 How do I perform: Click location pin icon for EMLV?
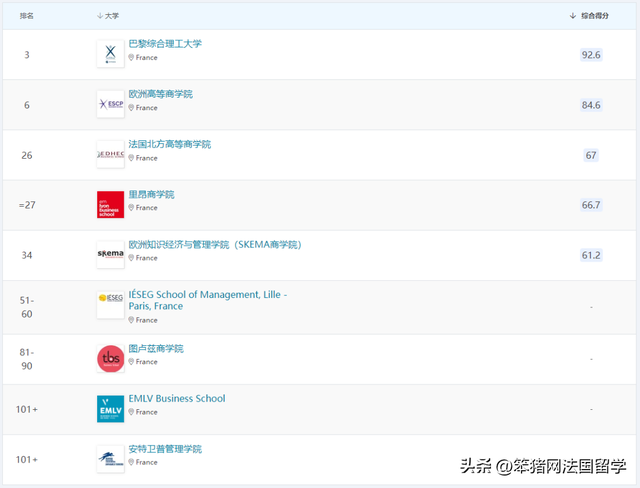[131, 412]
